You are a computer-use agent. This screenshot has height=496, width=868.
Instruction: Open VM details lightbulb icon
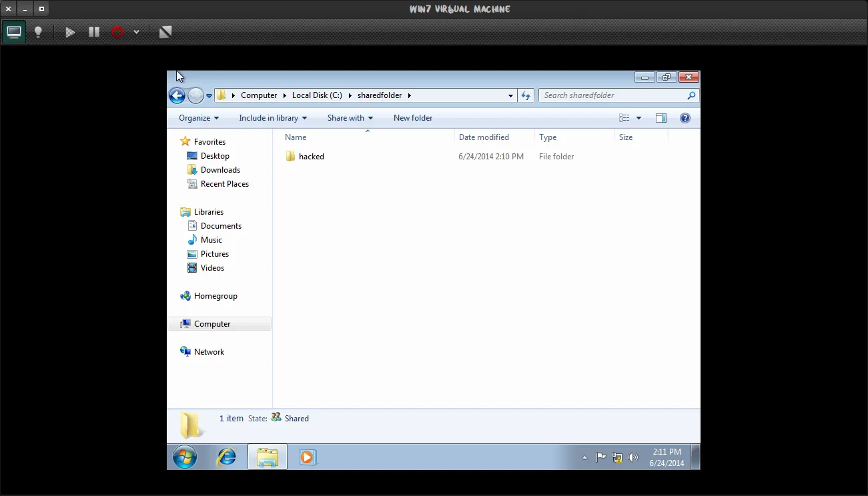(x=39, y=32)
